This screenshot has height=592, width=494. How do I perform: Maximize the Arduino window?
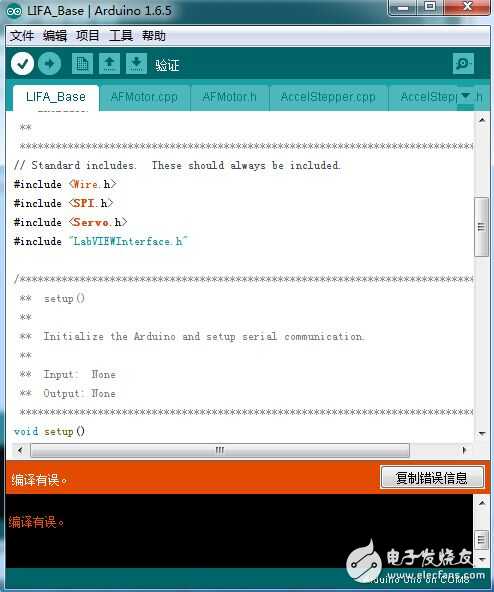[430, 8]
